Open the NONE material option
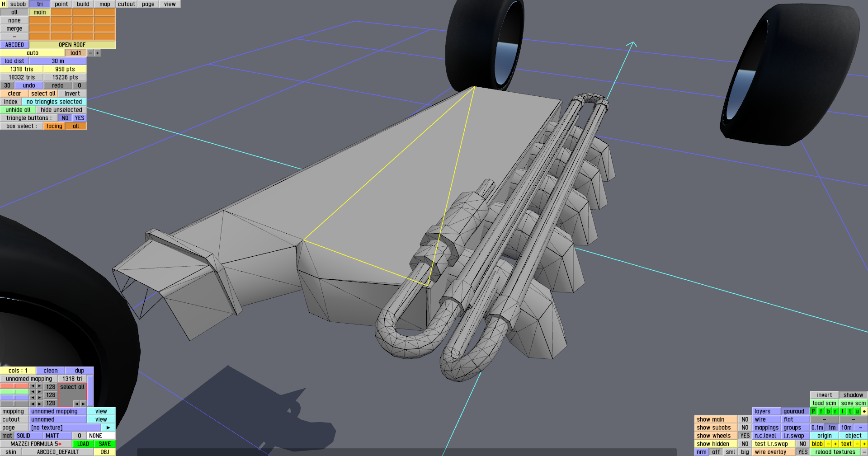 101,436
